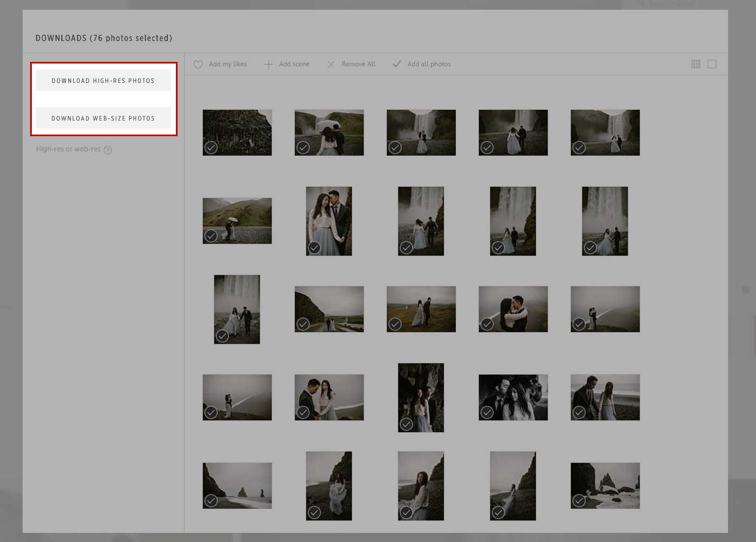The width and height of the screenshot is (756, 542).
Task: Click the X icon for Remove All
Action: (331, 65)
